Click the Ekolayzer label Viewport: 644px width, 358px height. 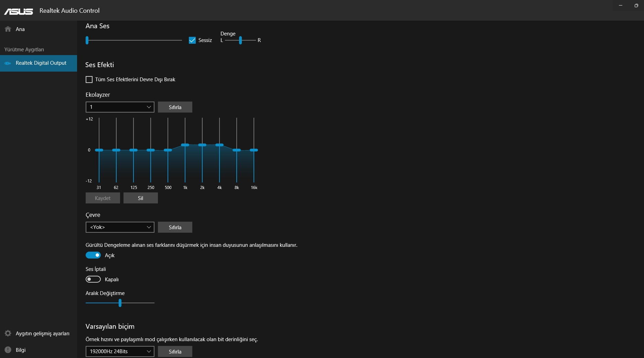[98, 95]
